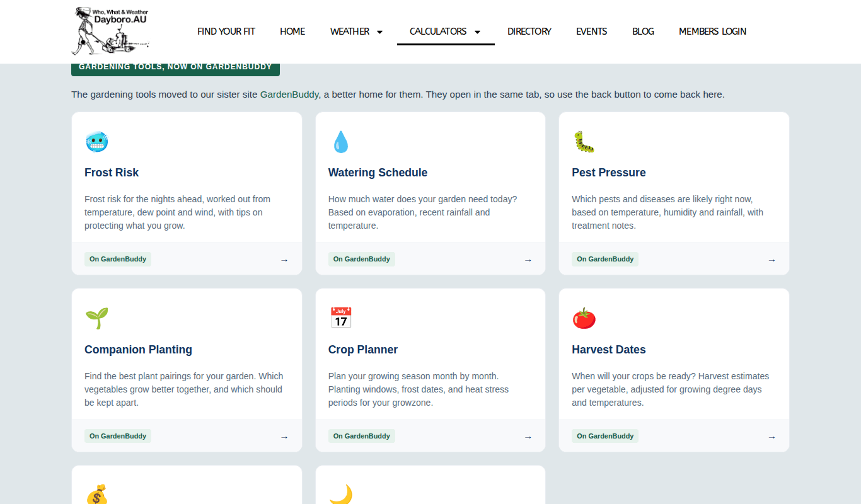
Task: Open the Find Your Fit menu item
Action: click(x=226, y=31)
